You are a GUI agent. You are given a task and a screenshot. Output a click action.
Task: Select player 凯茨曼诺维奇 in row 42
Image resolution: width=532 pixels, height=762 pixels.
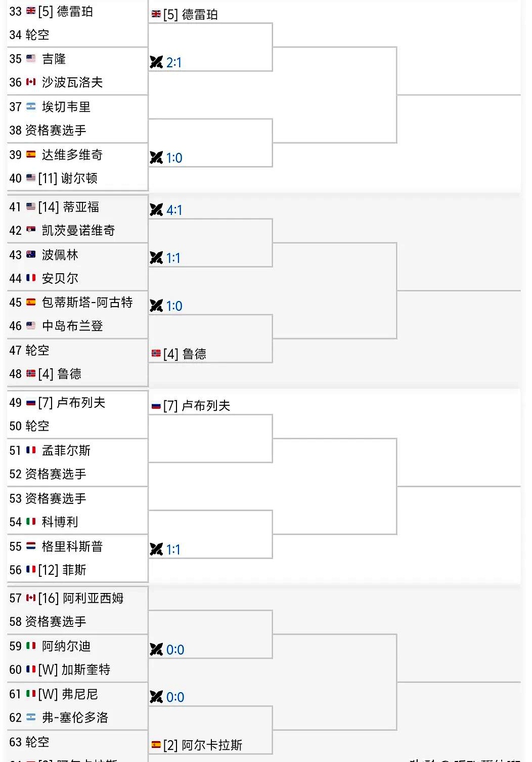(78, 231)
